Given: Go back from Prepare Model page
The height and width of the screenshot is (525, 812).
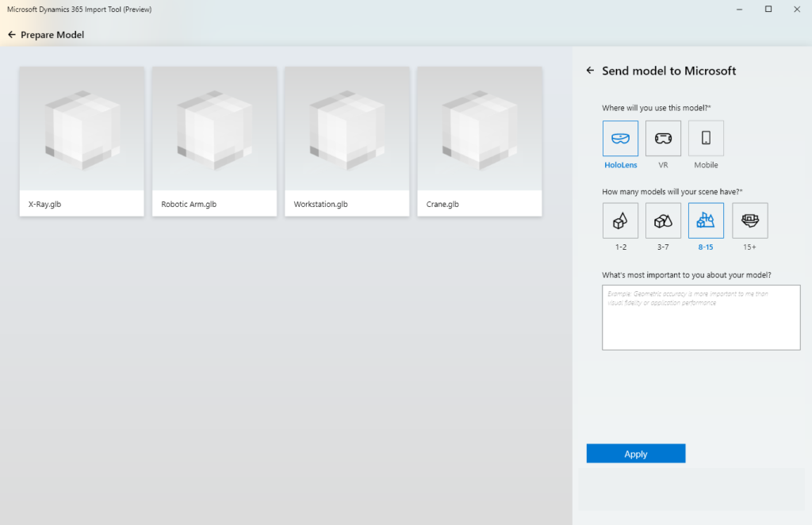Looking at the screenshot, I should (x=12, y=35).
